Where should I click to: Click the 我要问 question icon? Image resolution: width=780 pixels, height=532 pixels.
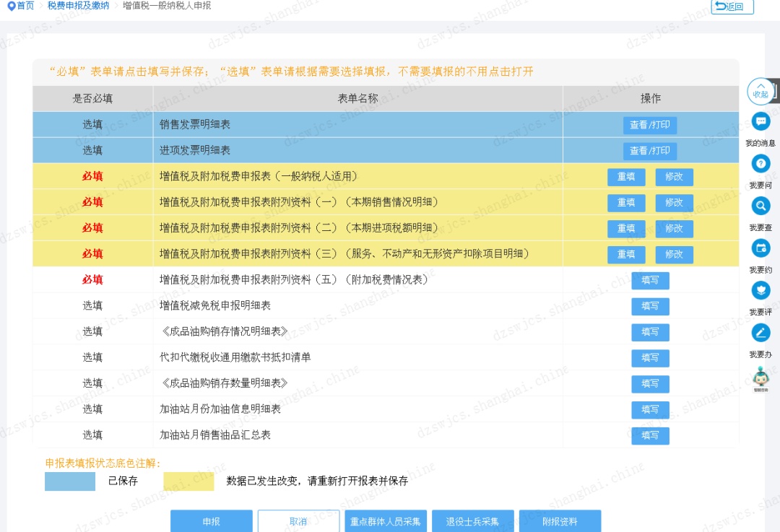[x=760, y=164]
